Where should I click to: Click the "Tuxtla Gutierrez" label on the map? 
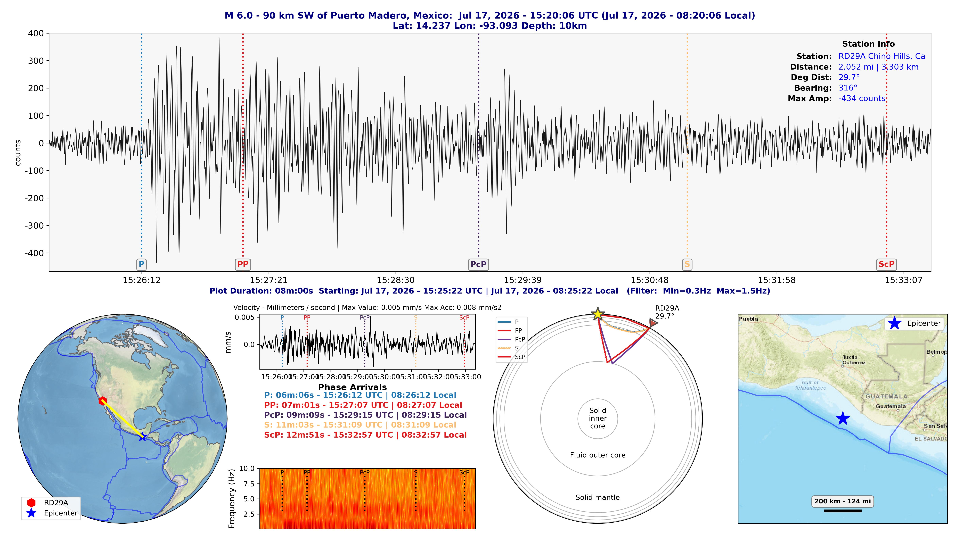(x=854, y=360)
